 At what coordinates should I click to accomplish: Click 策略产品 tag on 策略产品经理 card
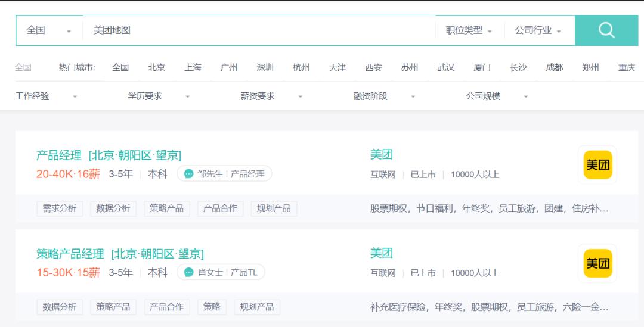pos(113,307)
